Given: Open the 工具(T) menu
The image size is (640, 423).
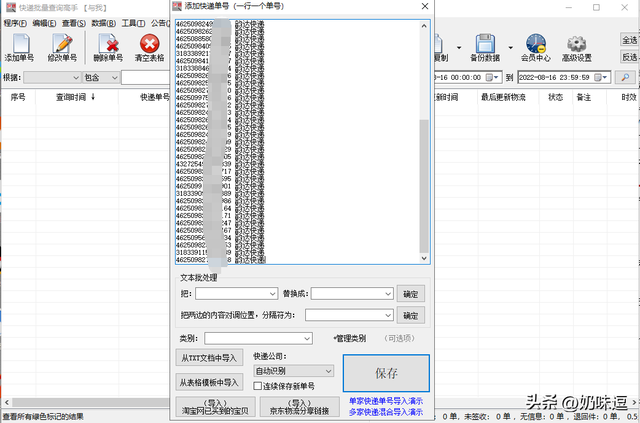Looking at the screenshot, I should click(x=133, y=23).
